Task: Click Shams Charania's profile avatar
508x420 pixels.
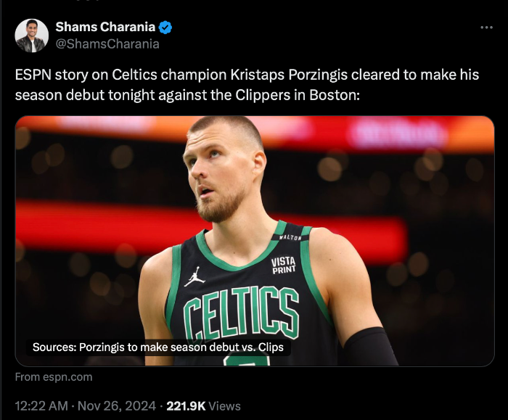Action: (32, 36)
